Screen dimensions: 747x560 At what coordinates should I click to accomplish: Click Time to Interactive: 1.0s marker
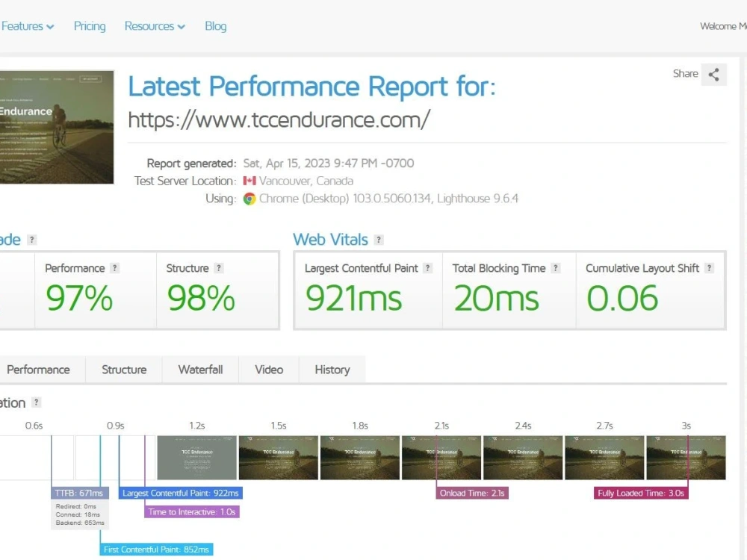point(191,512)
